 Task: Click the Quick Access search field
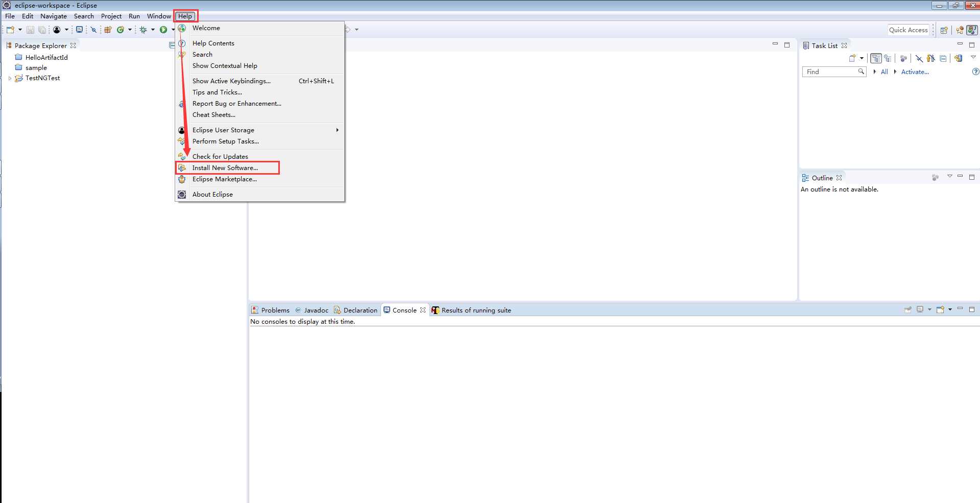pos(909,30)
